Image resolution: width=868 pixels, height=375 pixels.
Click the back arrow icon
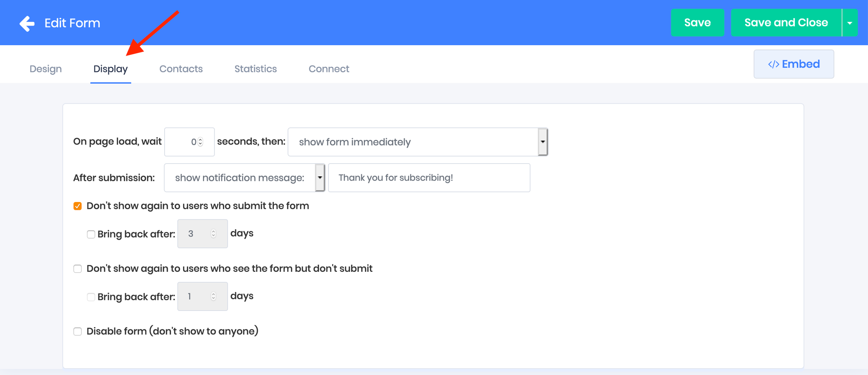tap(27, 23)
